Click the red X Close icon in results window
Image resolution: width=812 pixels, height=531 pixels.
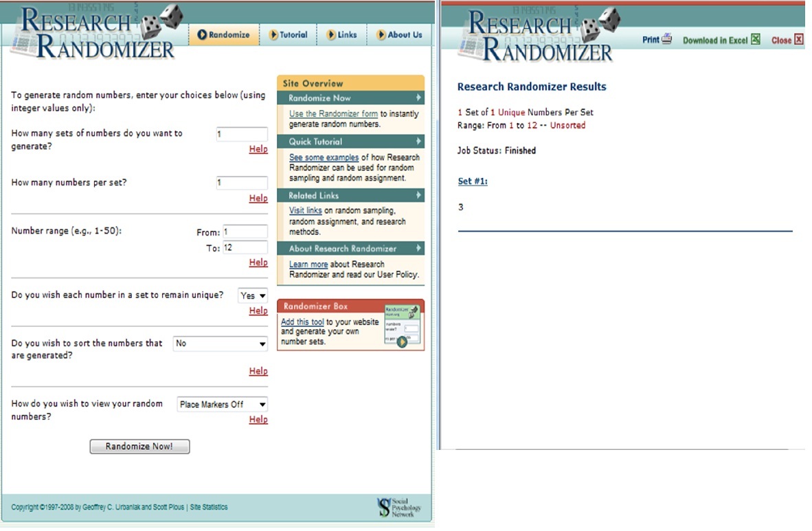(x=798, y=40)
